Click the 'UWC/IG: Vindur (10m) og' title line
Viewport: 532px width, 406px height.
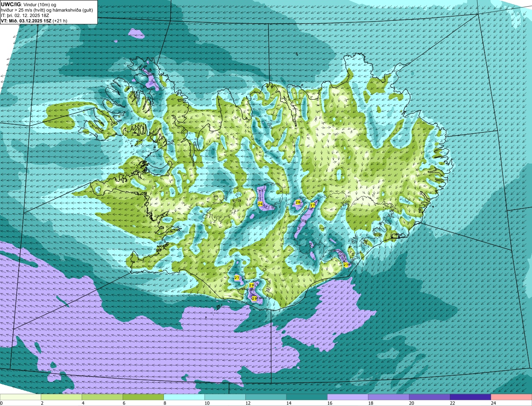coord(29,4)
